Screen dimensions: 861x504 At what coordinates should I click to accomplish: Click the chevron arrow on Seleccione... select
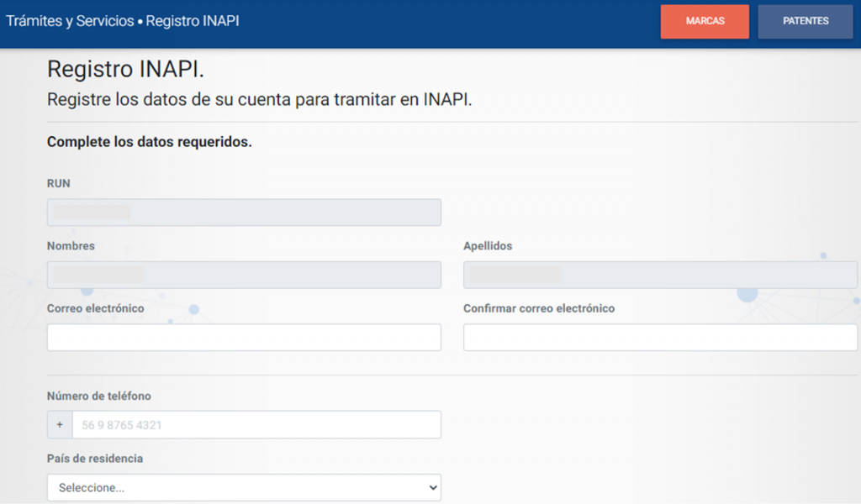432,487
